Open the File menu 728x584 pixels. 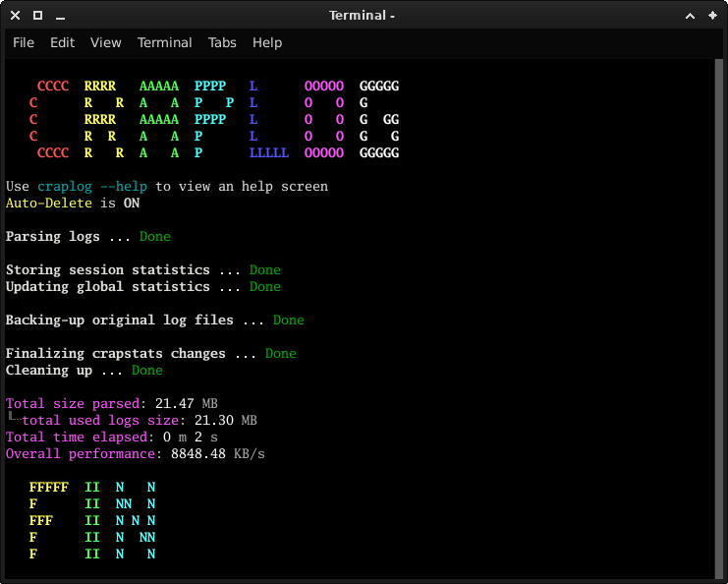pos(24,42)
